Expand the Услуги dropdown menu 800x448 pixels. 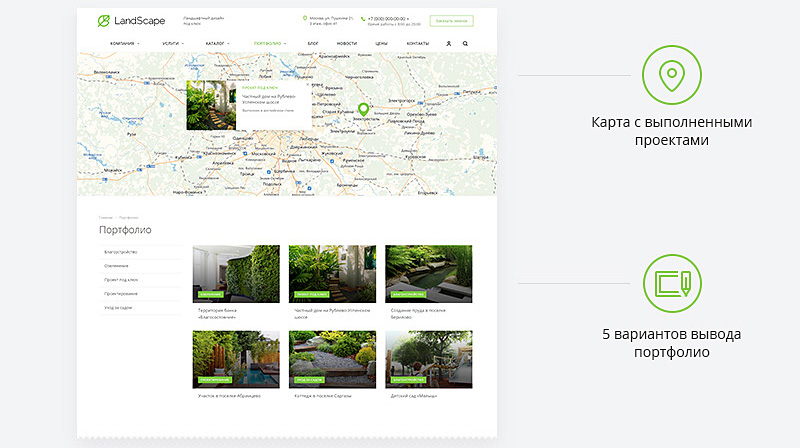pos(172,44)
